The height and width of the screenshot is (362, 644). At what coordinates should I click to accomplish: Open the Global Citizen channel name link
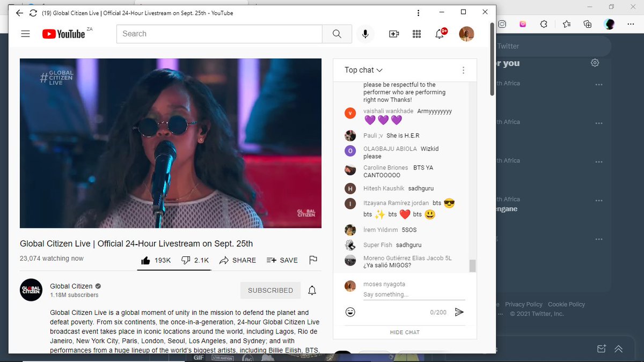click(x=71, y=286)
